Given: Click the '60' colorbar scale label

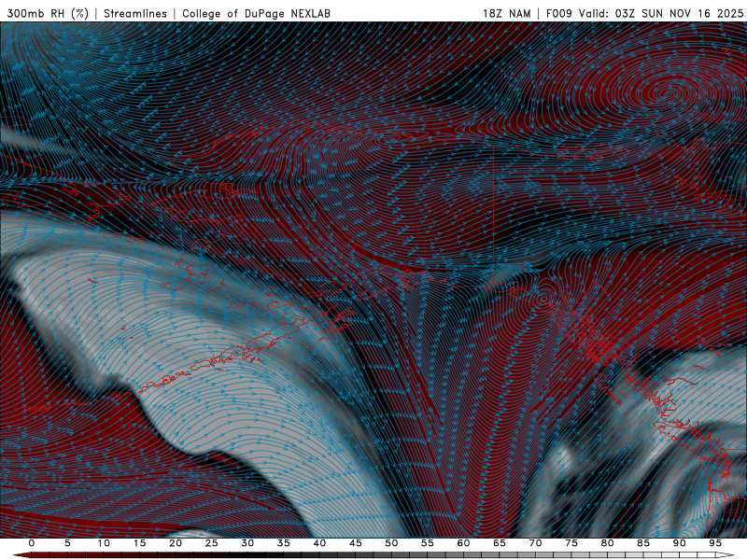Looking at the screenshot, I should pos(463,543).
